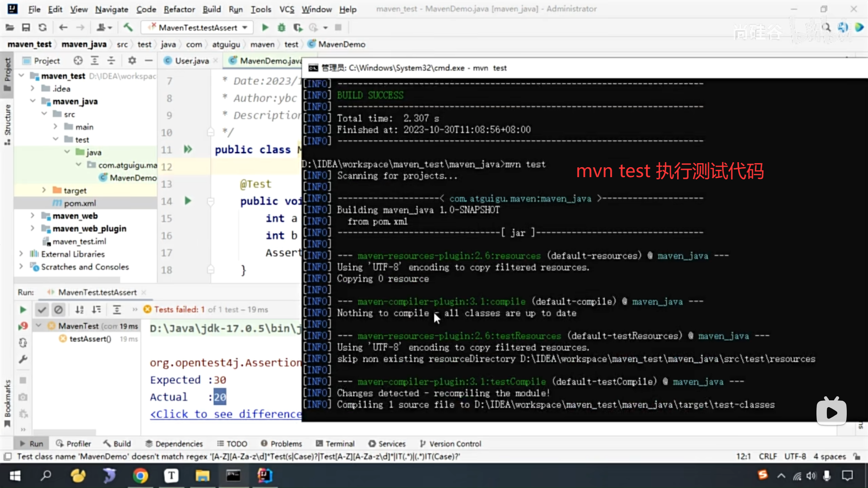The height and width of the screenshot is (488, 868).
Task: Toggle Show Passed tests checkmark button
Action: click(42, 310)
